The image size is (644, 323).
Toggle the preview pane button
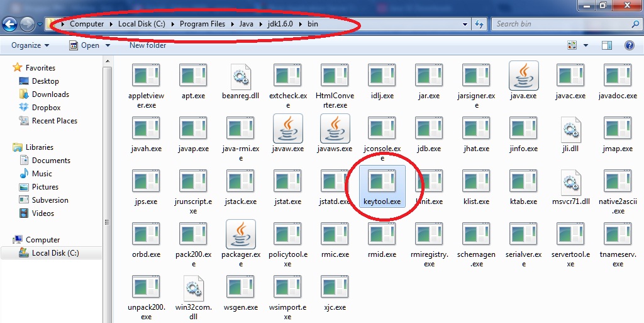pos(607,45)
